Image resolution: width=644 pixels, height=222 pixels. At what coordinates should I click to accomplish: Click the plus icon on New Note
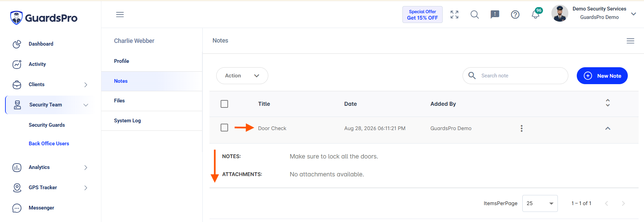[588, 76]
